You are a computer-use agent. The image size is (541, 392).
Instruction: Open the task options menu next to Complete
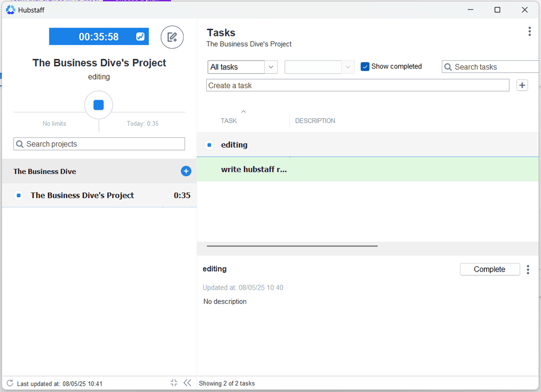click(x=528, y=269)
